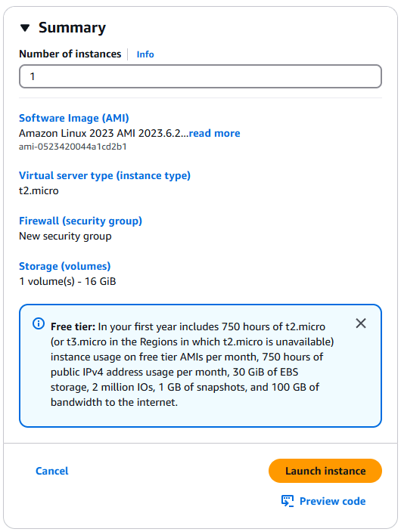Open the Info link beside Number of instances
401x532 pixels.
coord(145,54)
